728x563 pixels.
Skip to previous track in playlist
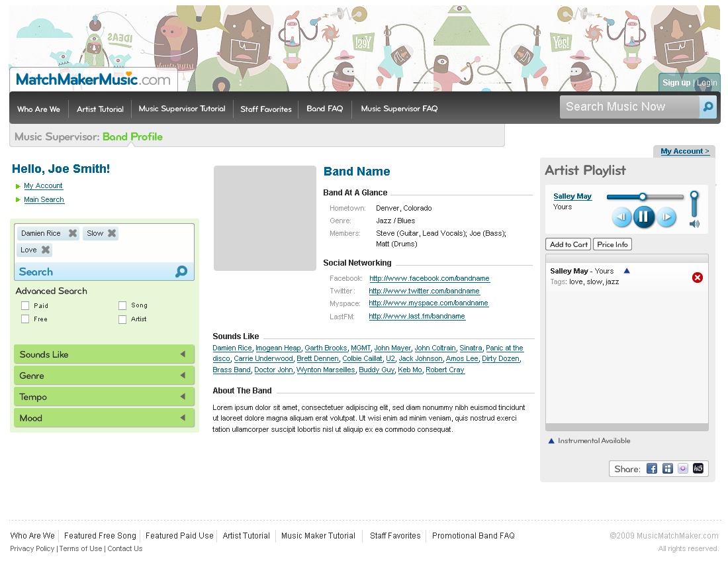click(621, 217)
